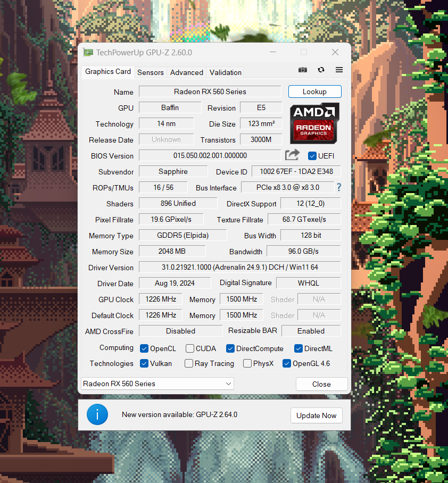Click the Transistors 3000M value
Image resolution: width=448 pixels, height=483 pixels.
[x=261, y=139]
